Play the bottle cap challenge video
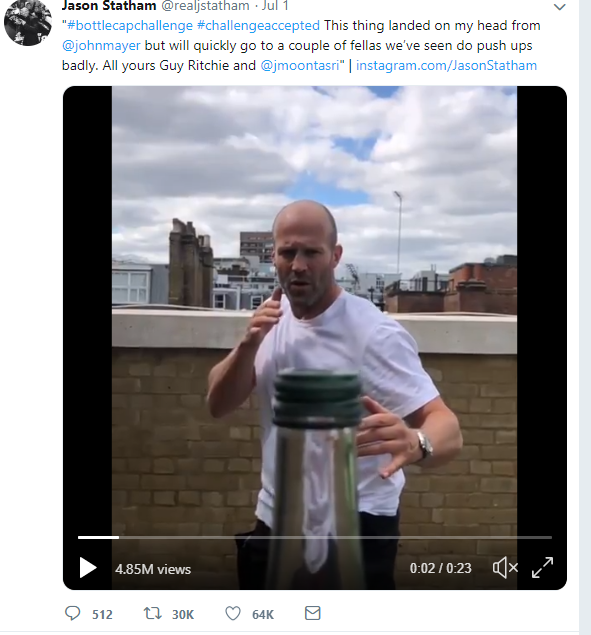Screen dimensions: 591x635 (x=88, y=568)
